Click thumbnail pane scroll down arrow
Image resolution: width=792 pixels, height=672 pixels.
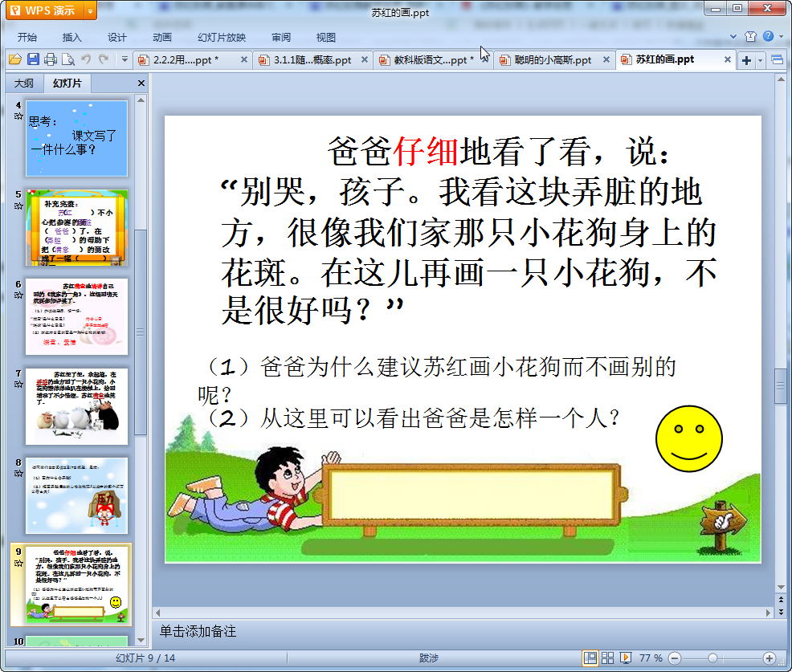click(141, 640)
